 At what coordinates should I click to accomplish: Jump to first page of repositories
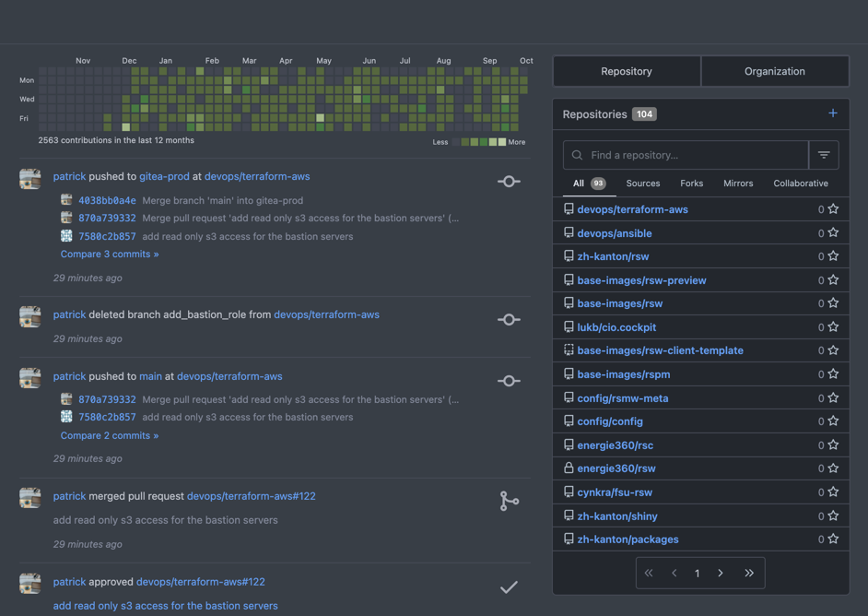649,574
